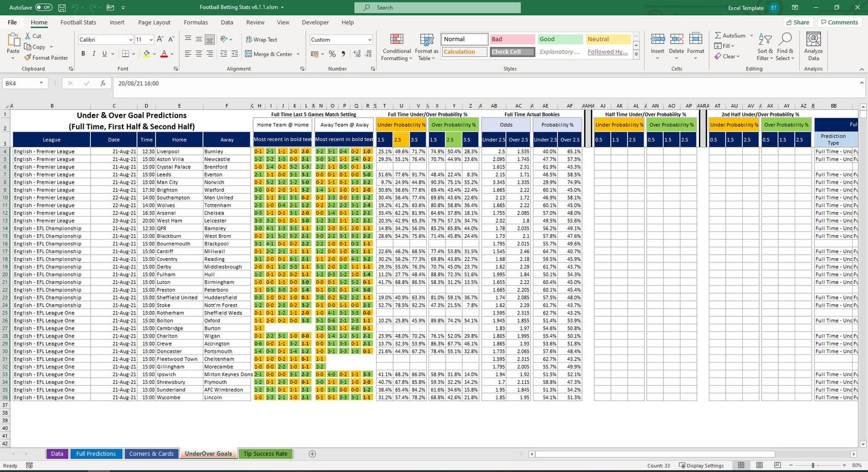Apply center horizontal alignment
This screenshot has height=472, width=868.
199,54
